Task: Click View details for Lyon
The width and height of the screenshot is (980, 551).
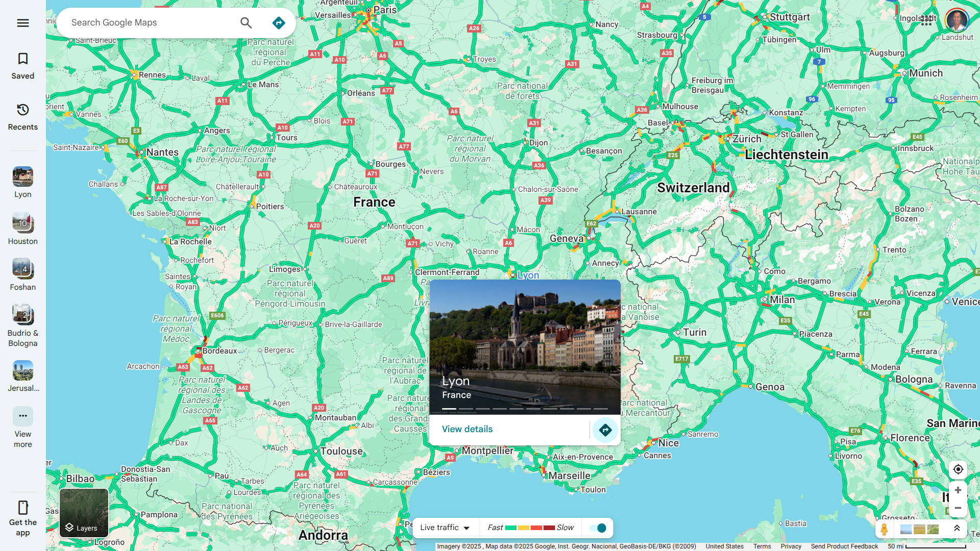Action: 467,430
